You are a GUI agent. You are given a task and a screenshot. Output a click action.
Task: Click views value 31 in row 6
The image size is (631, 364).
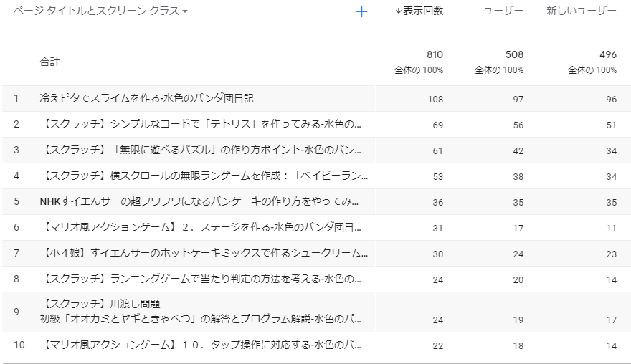point(438,228)
